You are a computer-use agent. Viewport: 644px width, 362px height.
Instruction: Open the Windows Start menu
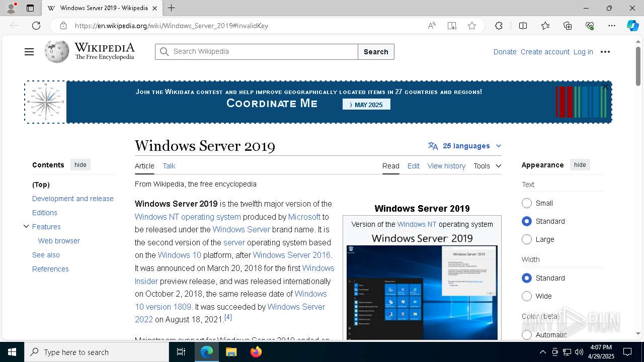(12, 352)
